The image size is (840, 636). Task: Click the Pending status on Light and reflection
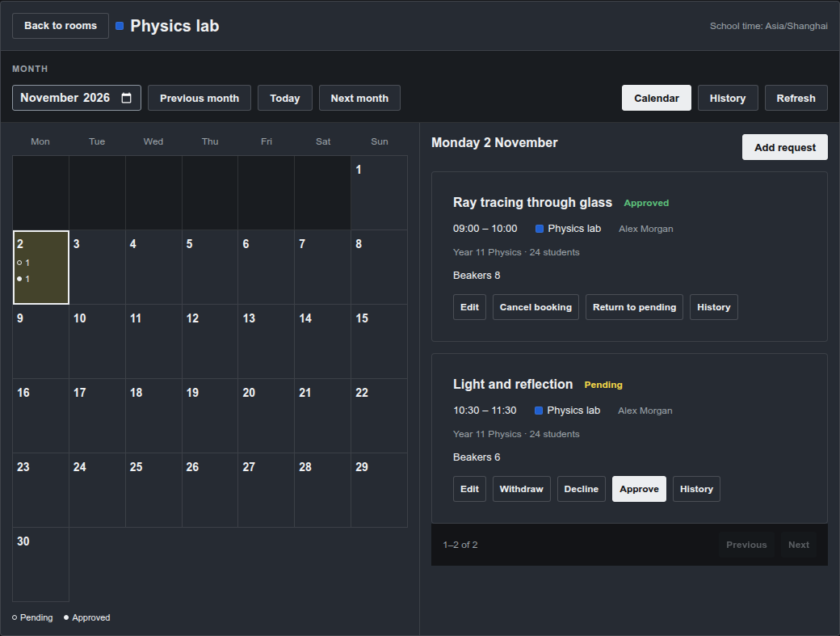point(603,385)
